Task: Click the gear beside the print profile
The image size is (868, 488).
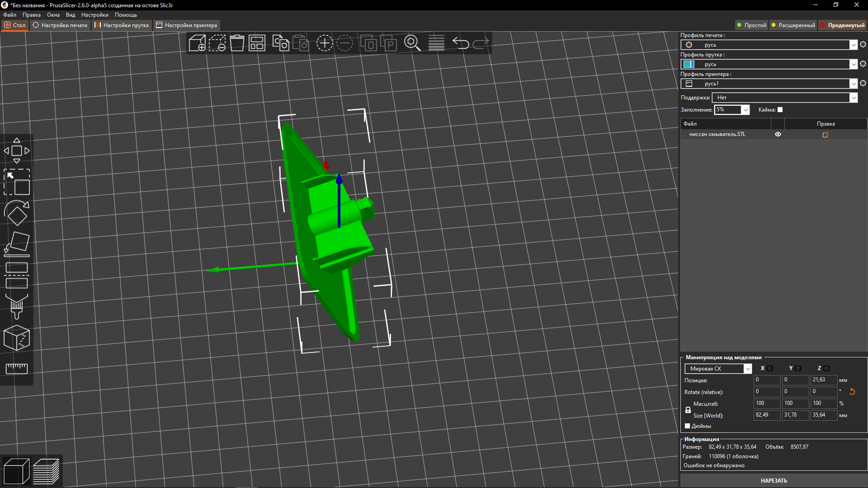Action: (863, 44)
